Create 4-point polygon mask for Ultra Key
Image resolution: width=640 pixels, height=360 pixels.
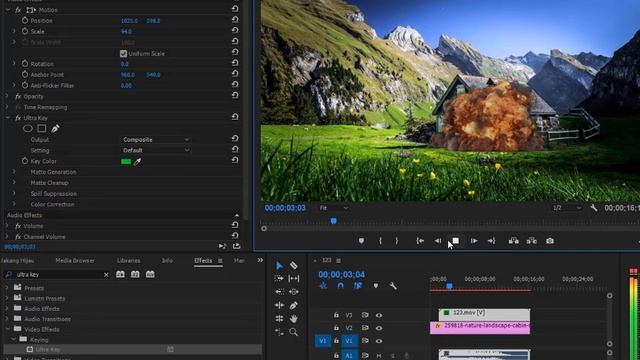[x=42, y=129]
